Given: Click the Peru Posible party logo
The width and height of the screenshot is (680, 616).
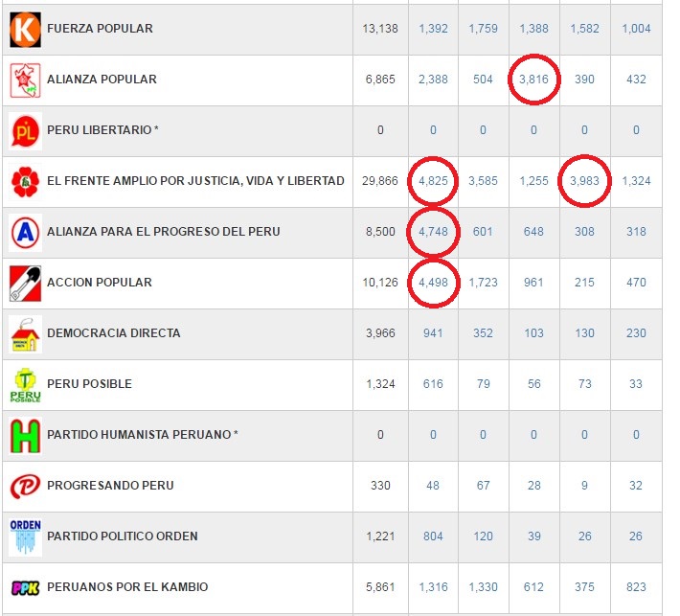Looking at the screenshot, I should (x=25, y=384).
